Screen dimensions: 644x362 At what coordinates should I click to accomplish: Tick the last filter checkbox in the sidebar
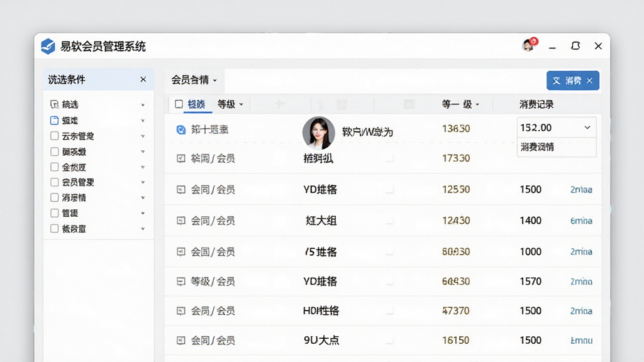tap(54, 229)
